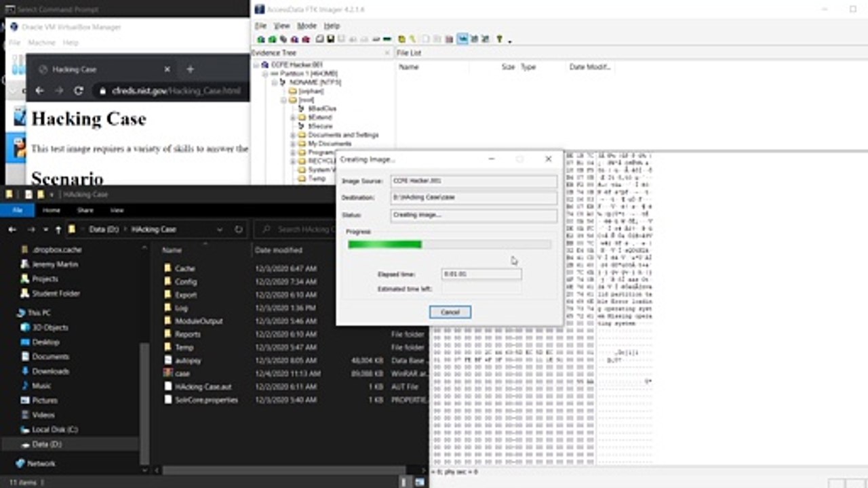Click CCFE Hacker.001 evidence icon in tree
868x488 pixels.
(x=265, y=64)
